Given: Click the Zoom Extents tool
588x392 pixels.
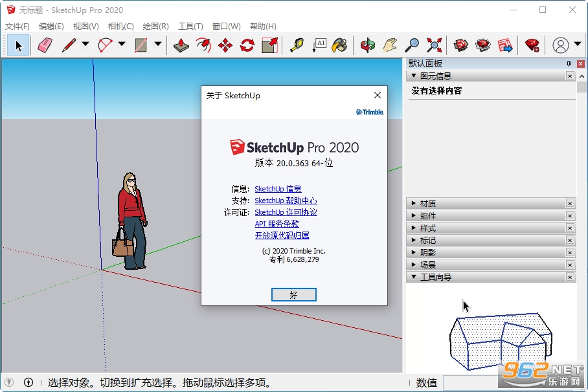Looking at the screenshot, I should [x=435, y=45].
